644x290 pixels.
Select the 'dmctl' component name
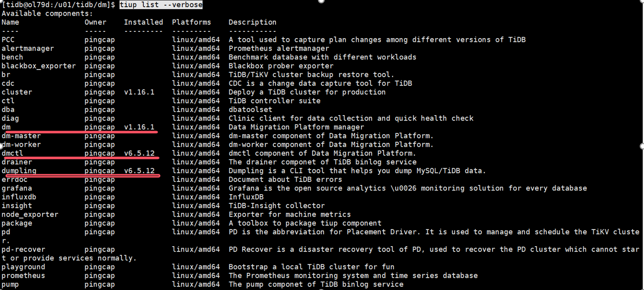[12, 153]
